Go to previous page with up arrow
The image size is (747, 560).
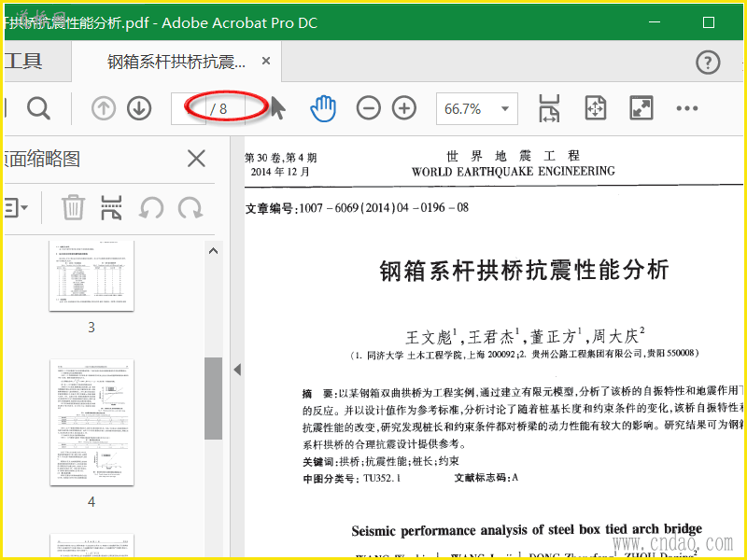pyautogui.click(x=104, y=108)
